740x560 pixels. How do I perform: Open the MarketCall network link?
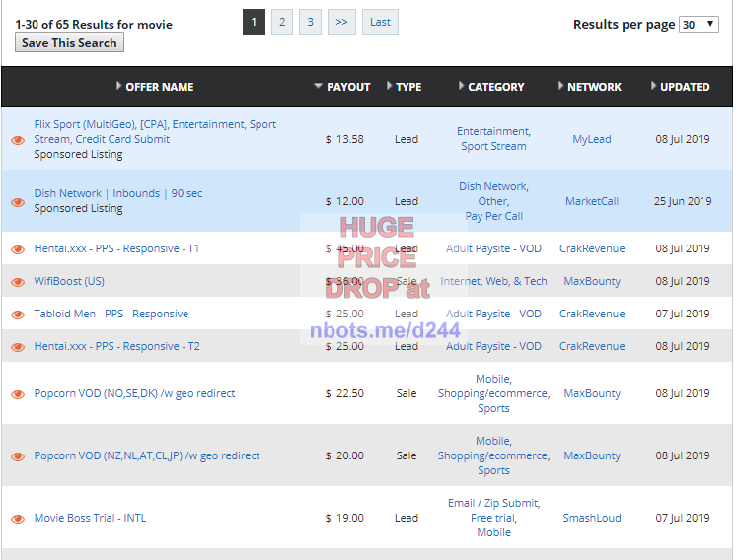592,201
